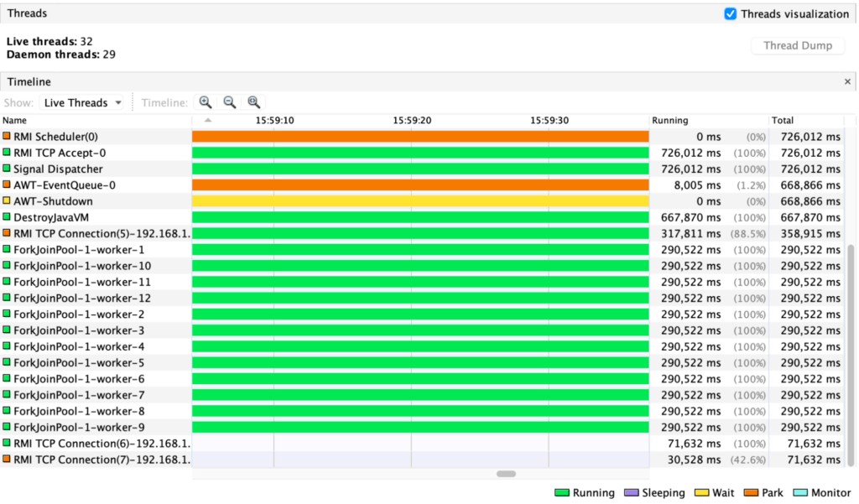The height and width of the screenshot is (504, 859).
Task: Click the Running green legend swatch
Action: point(562,493)
